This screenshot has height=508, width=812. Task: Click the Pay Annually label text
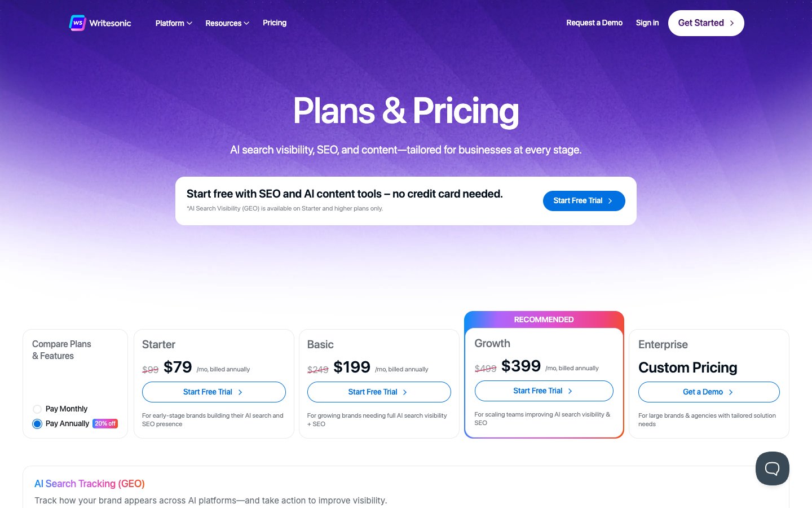point(67,424)
